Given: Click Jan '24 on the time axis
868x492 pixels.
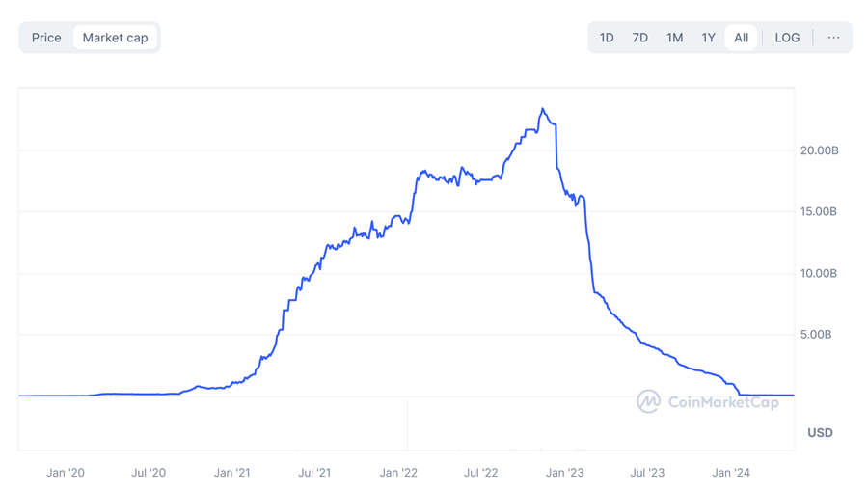Looking at the screenshot, I should click(x=730, y=473).
